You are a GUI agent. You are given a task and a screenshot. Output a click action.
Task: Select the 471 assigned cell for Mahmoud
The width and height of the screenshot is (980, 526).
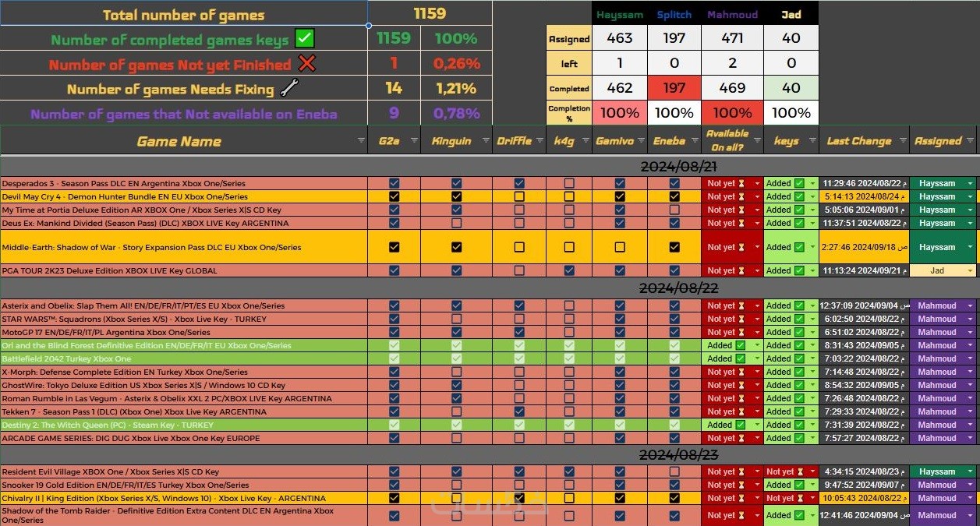[732, 37]
